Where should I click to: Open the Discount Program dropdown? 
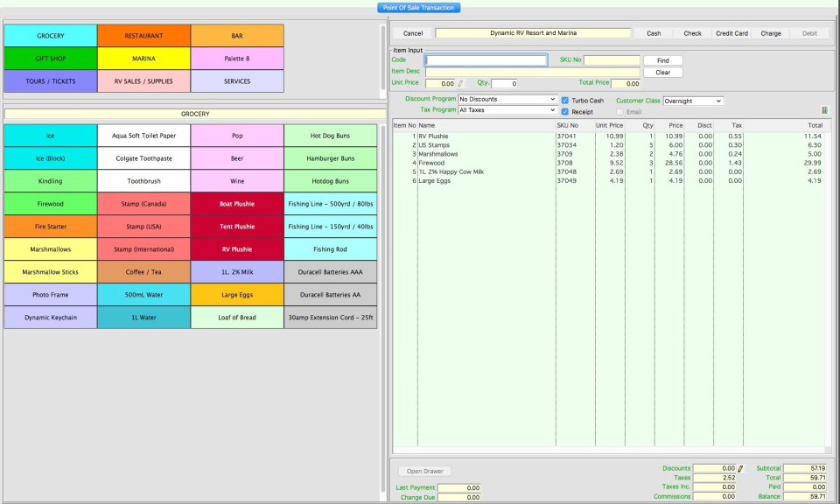tap(507, 100)
